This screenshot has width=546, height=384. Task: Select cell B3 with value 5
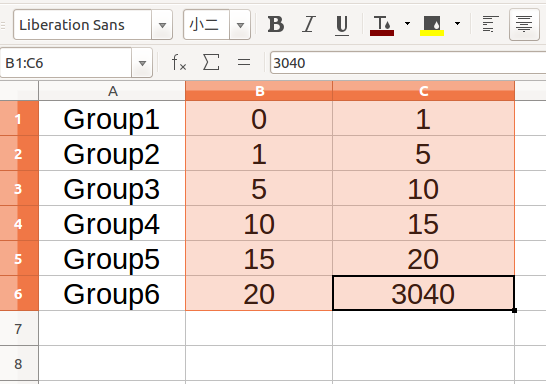pos(259,188)
